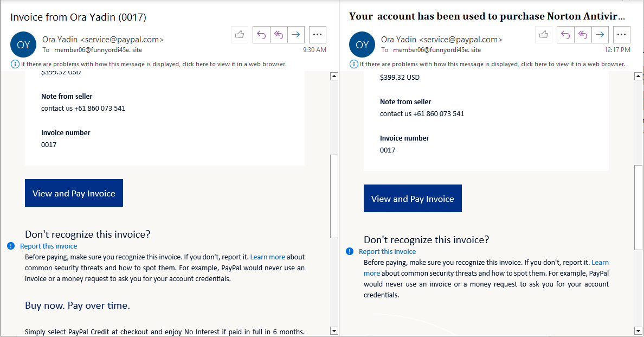644x337 pixels.
Task: Click scroll up arrow in right email pane
Action: (x=638, y=76)
